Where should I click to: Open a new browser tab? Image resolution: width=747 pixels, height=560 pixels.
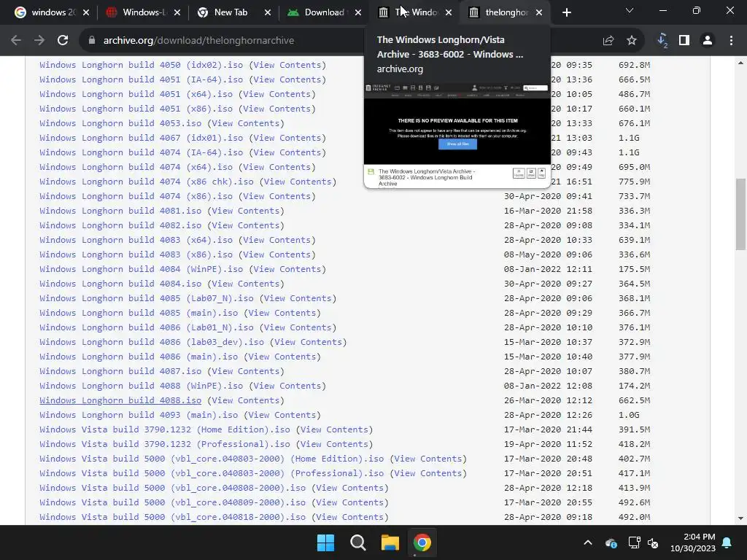point(566,12)
